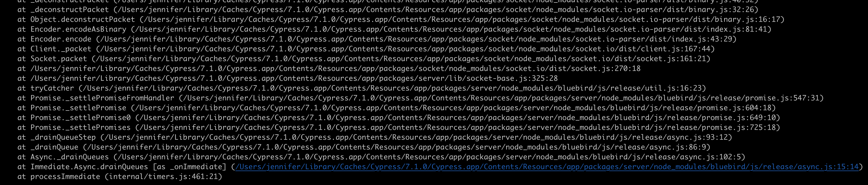Click the 'at Socket.packet' stack line
This screenshot has height=185, width=868.
point(364,59)
